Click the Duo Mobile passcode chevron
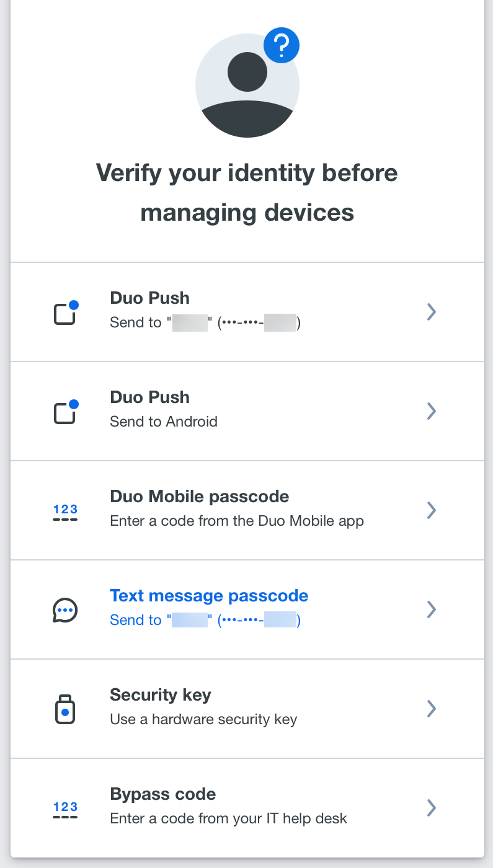Viewport: 493px width, 868px height. pos(432,510)
